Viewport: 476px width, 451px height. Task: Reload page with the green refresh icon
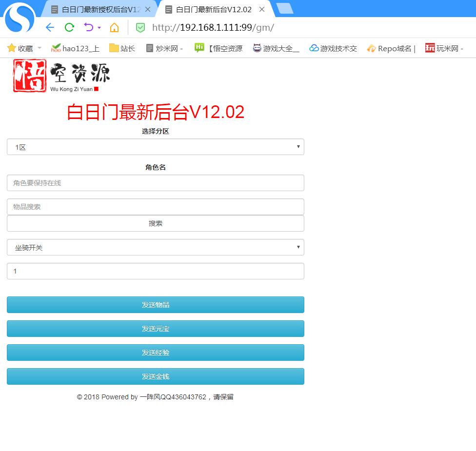(x=69, y=27)
